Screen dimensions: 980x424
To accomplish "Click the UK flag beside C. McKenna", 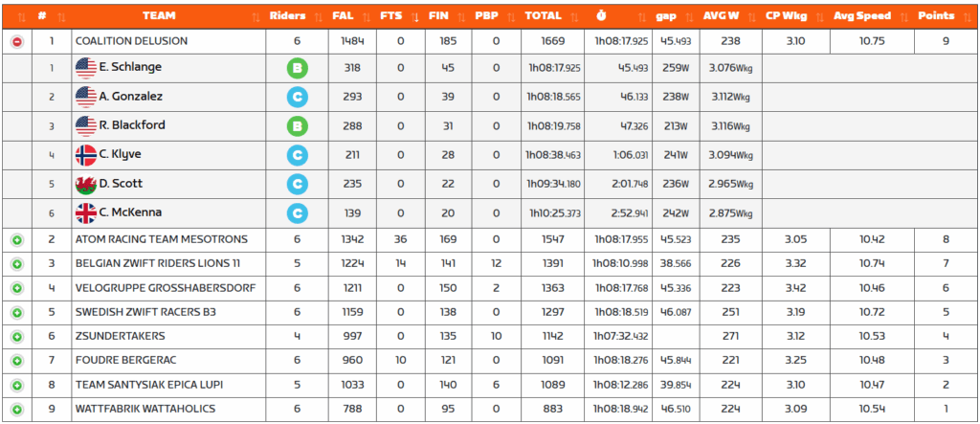I will click(85, 213).
